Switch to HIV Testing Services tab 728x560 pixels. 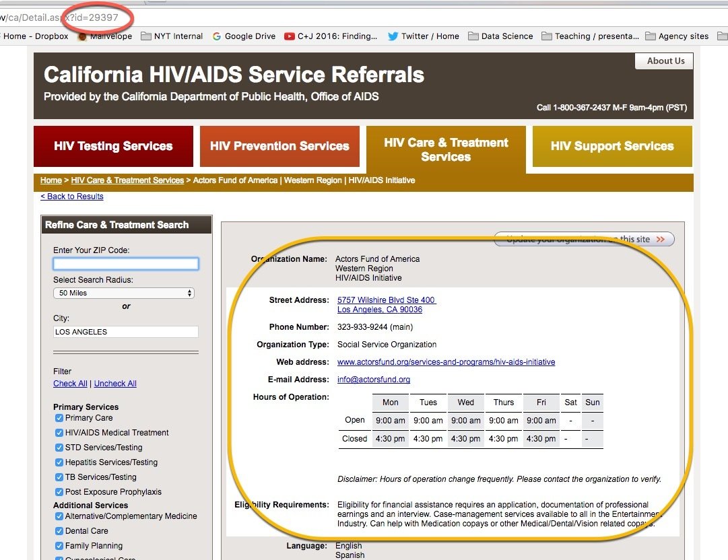113,146
